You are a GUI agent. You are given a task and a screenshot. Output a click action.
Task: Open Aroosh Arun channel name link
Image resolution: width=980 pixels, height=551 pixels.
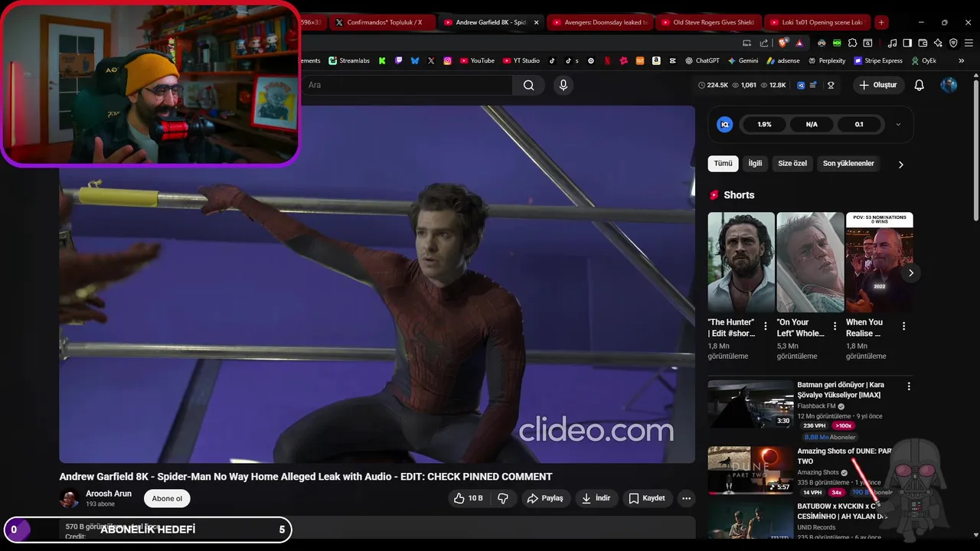109,494
